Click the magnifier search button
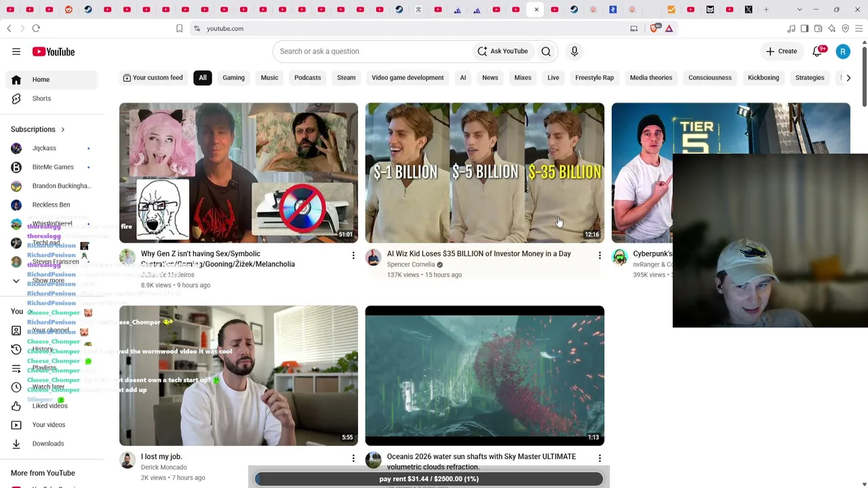This screenshot has height=488, width=868. tap(546, 52)
